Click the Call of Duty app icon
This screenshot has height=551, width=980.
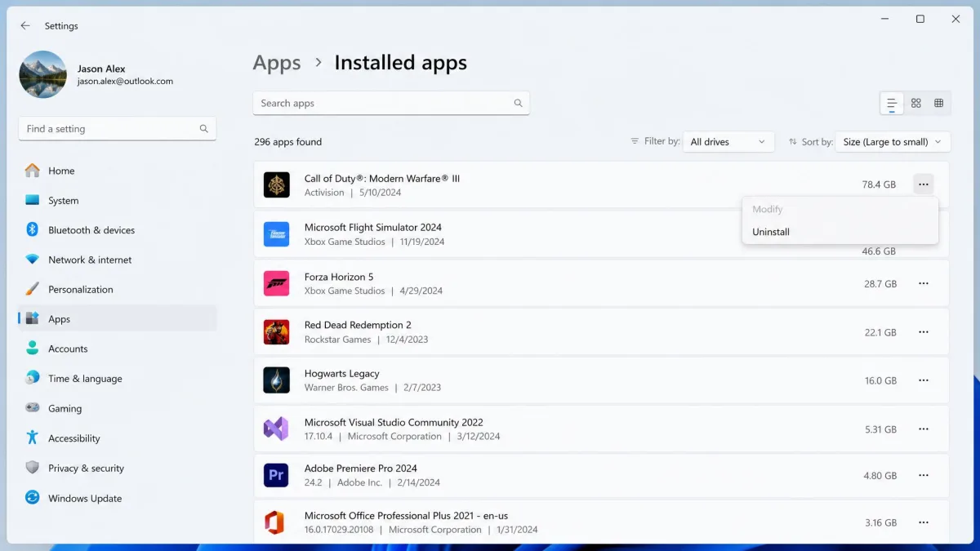pos(276,184)
